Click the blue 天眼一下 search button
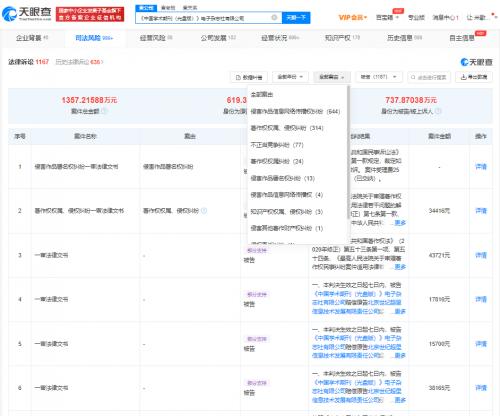The width and height of the screenshot is (500, 416). 296,18
